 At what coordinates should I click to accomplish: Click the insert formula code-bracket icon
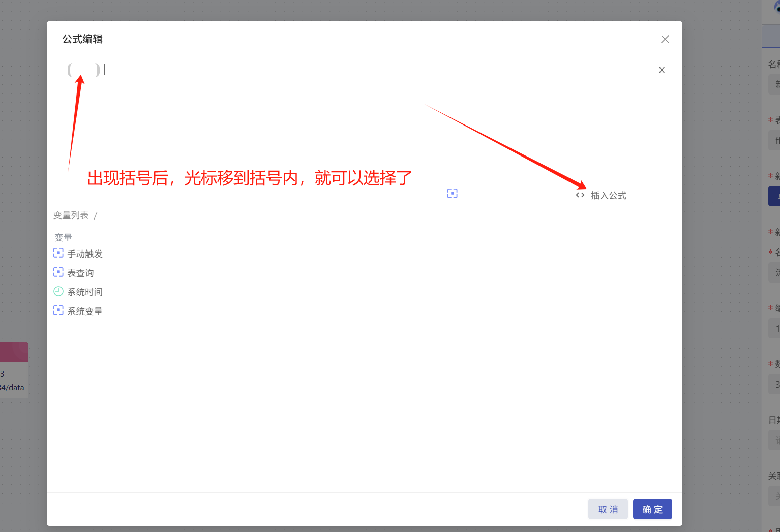pos(580,195)
